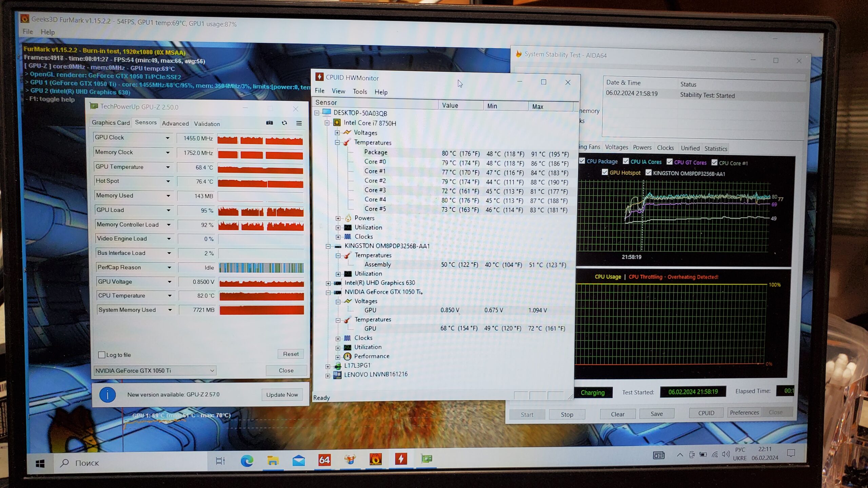Expand the Powers node under Intel Core i7
This screenshot has width=868, height=488.
[x=338, y=218]
